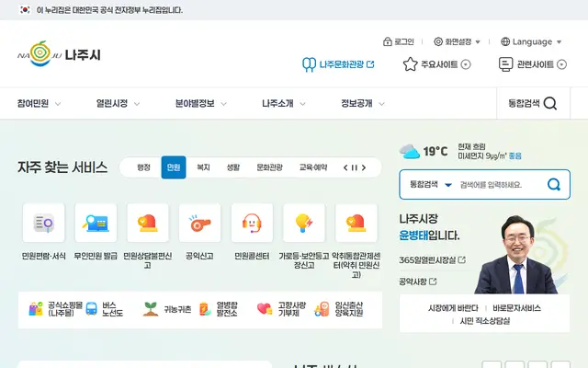Open 버스노선도 bus icon link
The image size is (588, 368).
coord(104,309)
